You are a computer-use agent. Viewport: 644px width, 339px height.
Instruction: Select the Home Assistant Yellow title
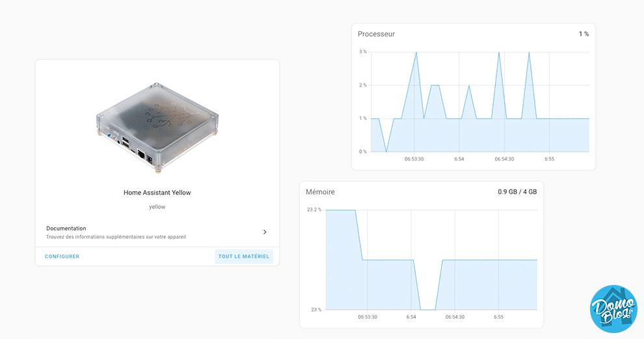click(x=157, y=193)
